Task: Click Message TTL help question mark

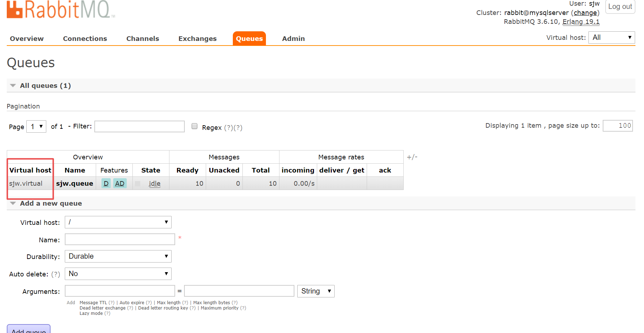Action: 112,303
